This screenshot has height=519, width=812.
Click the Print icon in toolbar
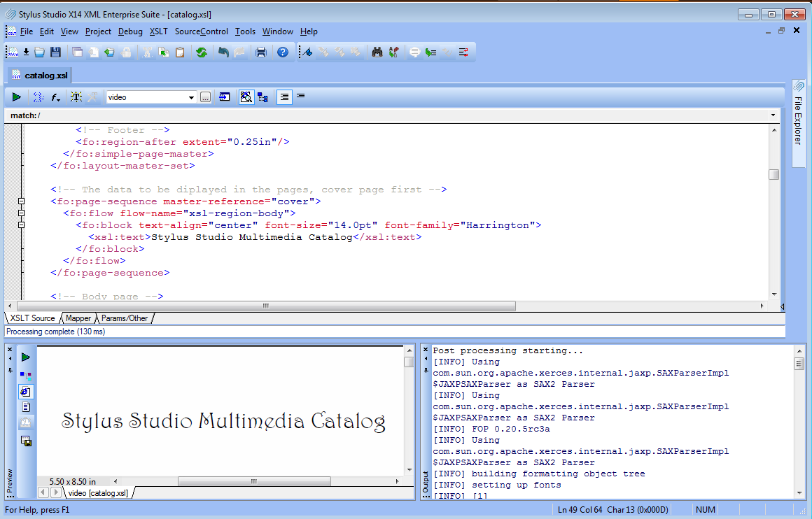pyautogui.click(x=261, y=52)
